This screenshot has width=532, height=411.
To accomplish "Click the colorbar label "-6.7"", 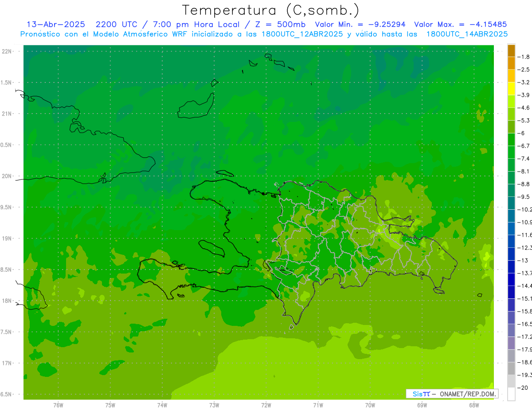I will click(524, 146).
